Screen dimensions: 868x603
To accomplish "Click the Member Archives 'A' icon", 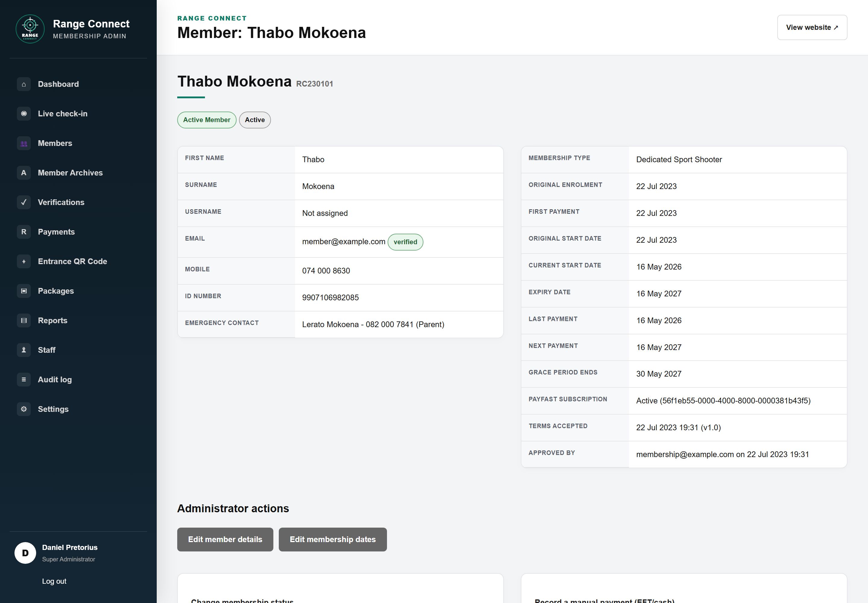I will pyautogui.click(x=24, y=173).
